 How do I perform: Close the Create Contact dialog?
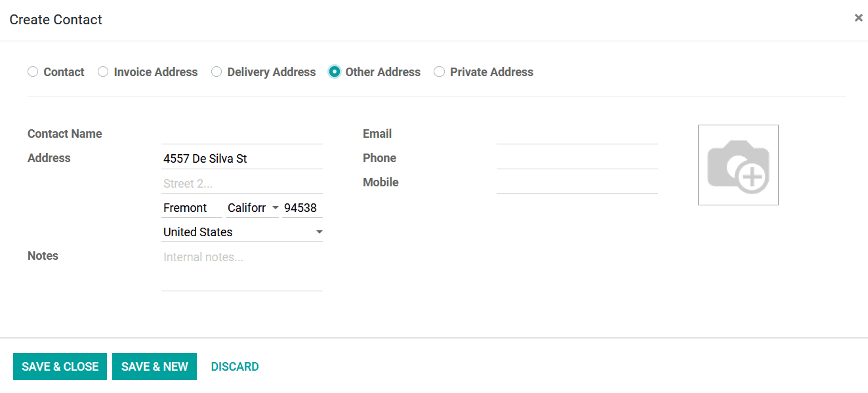[x=858, y=18]
